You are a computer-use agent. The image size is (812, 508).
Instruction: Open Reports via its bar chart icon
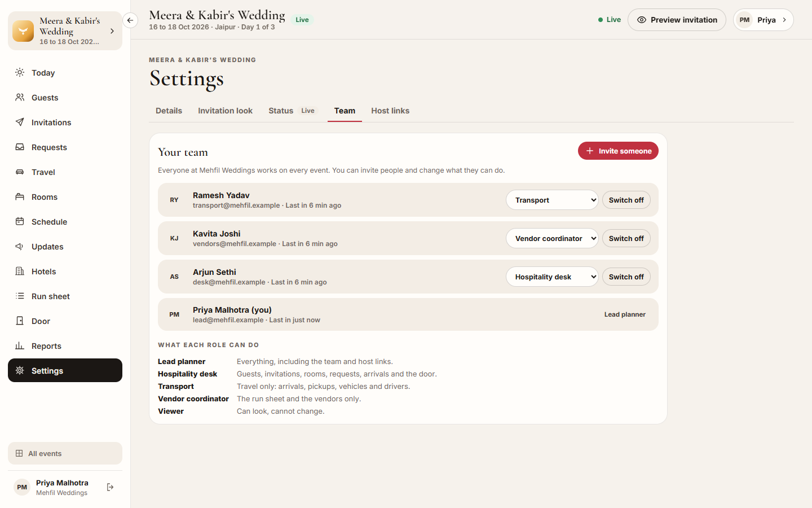point(20,346)
